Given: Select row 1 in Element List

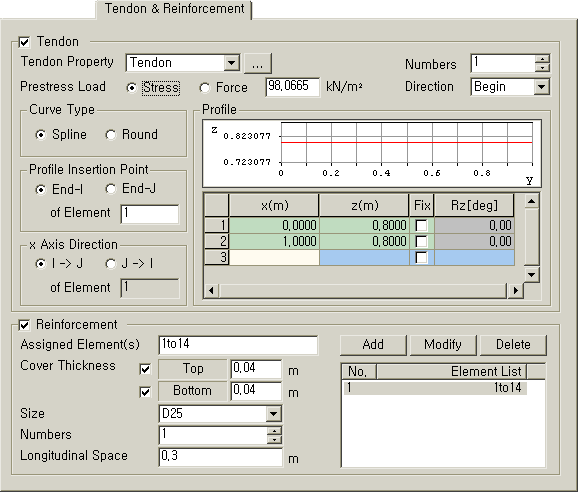Looking at the screenshot, I should coord(435,388).
